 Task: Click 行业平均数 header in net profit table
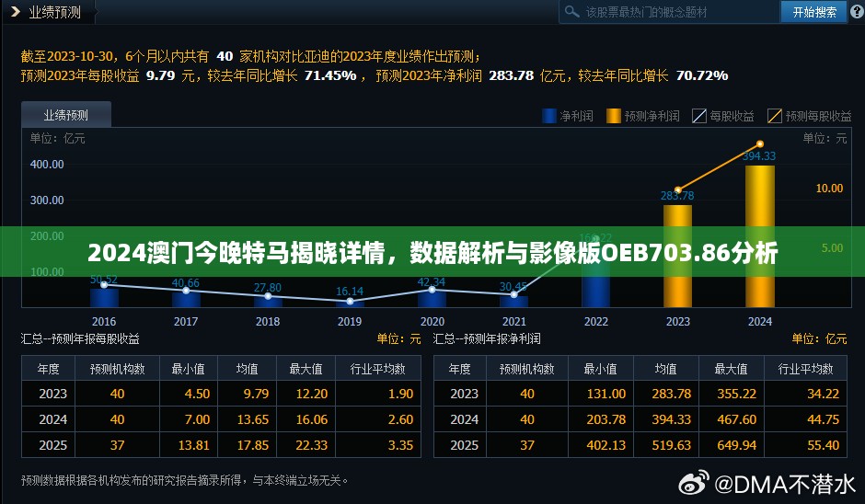coord(805,369)
